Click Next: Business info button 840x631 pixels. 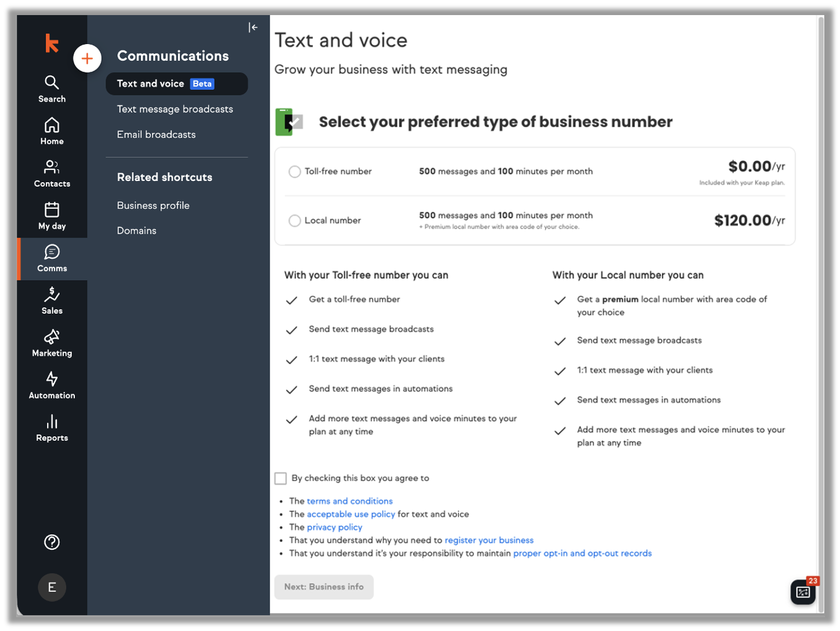click(x=324, y=587)
